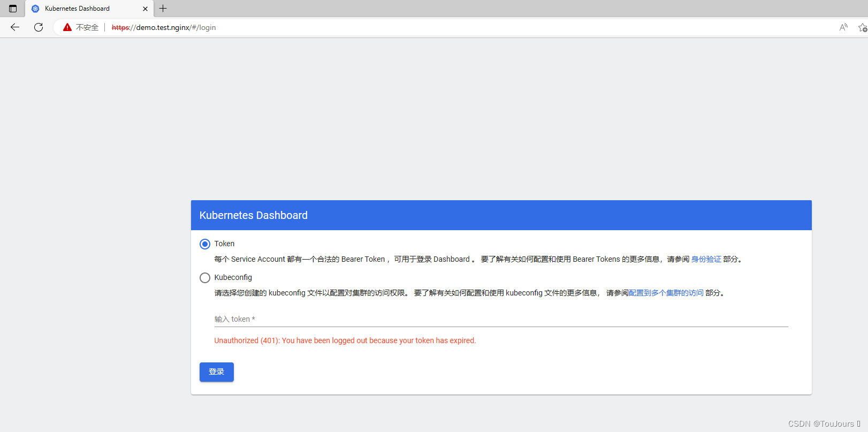
Task: Open the 身份验证 authentication link
Action: (706, 259)
